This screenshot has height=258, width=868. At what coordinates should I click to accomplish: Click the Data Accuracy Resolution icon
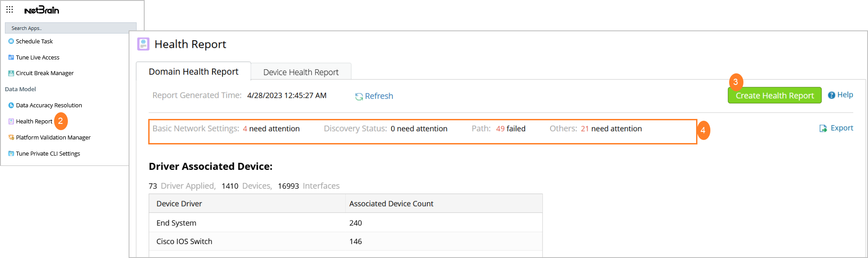(11, 106)
